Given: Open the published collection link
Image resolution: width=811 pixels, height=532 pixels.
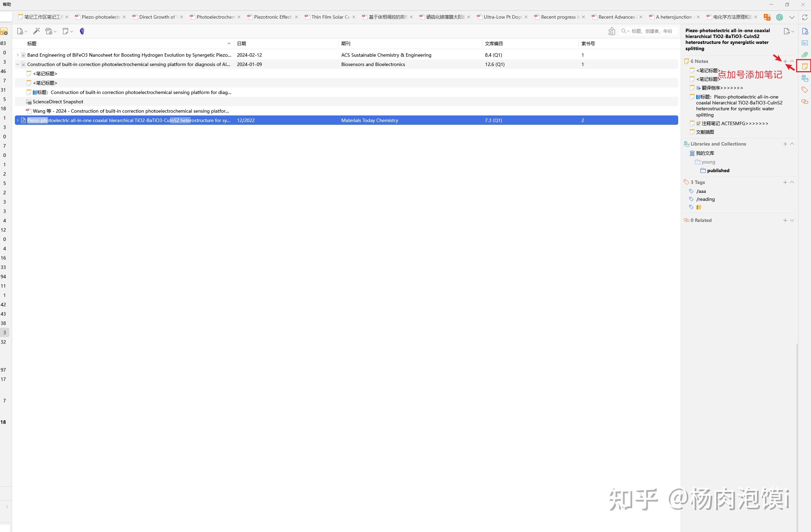Looking at the screenshot, I should tap(718, 170).
